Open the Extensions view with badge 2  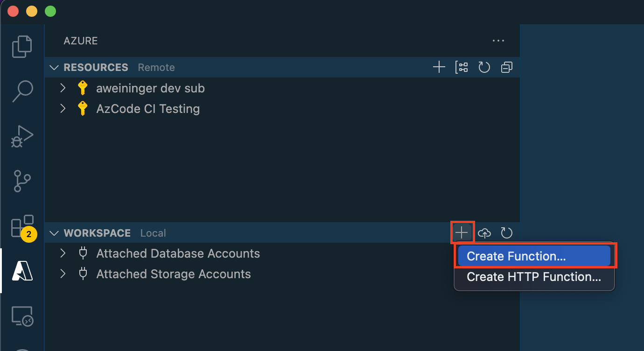point(22,225)
